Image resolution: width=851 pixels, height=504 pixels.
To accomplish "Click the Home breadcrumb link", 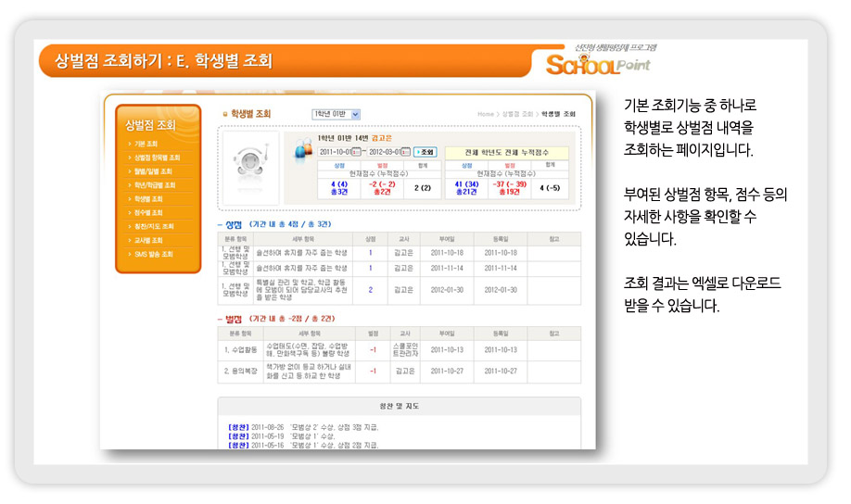I will 486,114.
